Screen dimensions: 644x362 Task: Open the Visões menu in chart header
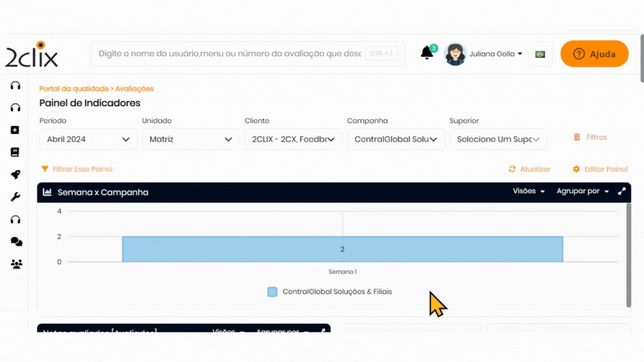coord(529,192)
